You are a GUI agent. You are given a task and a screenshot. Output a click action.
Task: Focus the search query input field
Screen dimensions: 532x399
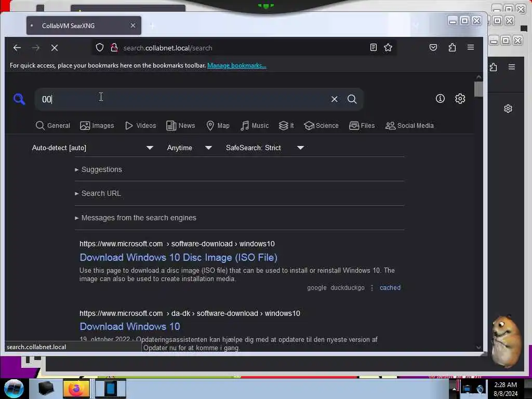(x=183, y=99)
